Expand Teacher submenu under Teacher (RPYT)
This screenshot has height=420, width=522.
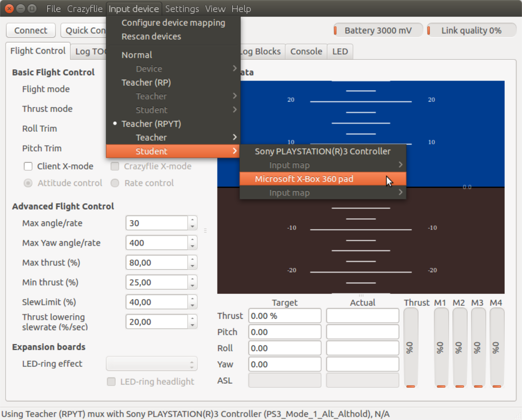(x=173, y=137)
